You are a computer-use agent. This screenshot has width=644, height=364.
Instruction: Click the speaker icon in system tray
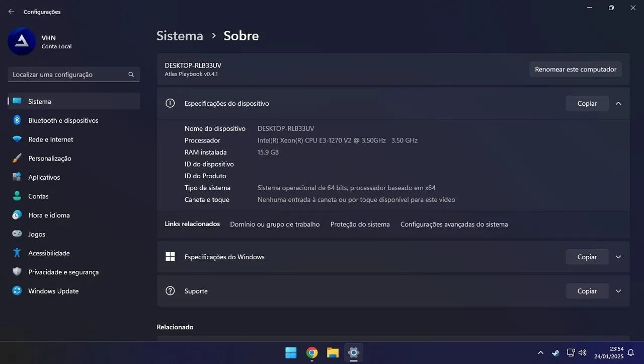[582, 352]
